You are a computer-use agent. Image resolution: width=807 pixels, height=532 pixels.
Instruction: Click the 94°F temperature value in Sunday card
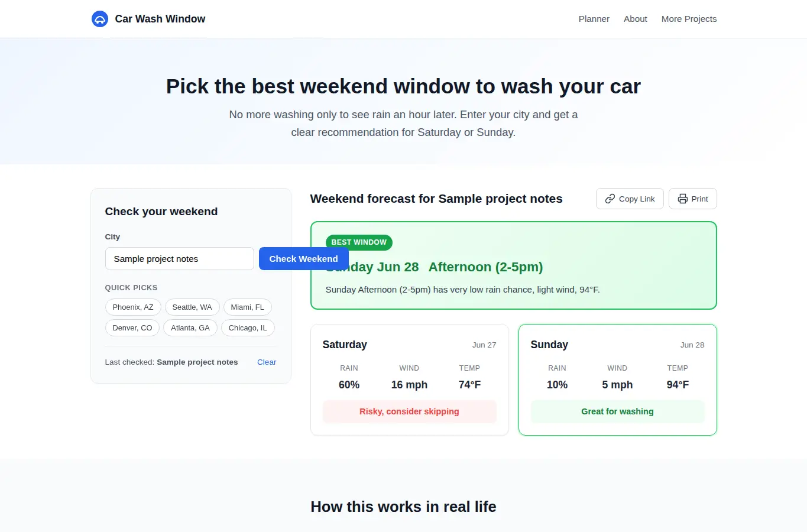[678, 385]
